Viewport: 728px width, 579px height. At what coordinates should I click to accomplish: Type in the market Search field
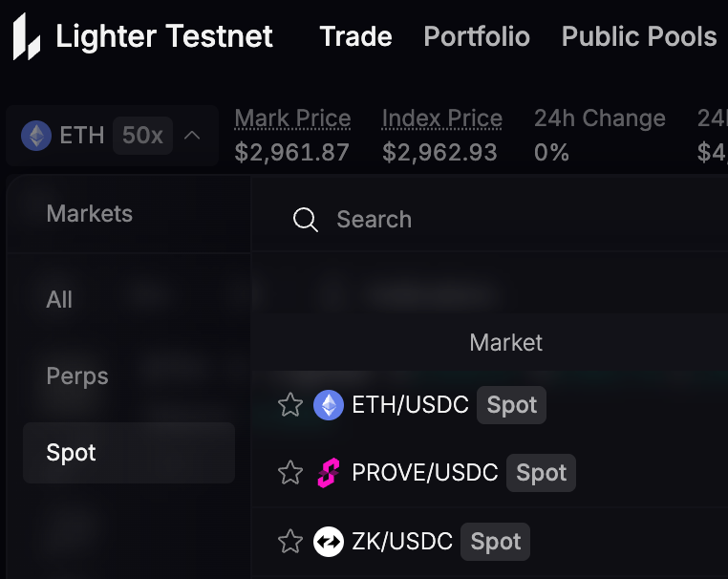pos(478,220)
